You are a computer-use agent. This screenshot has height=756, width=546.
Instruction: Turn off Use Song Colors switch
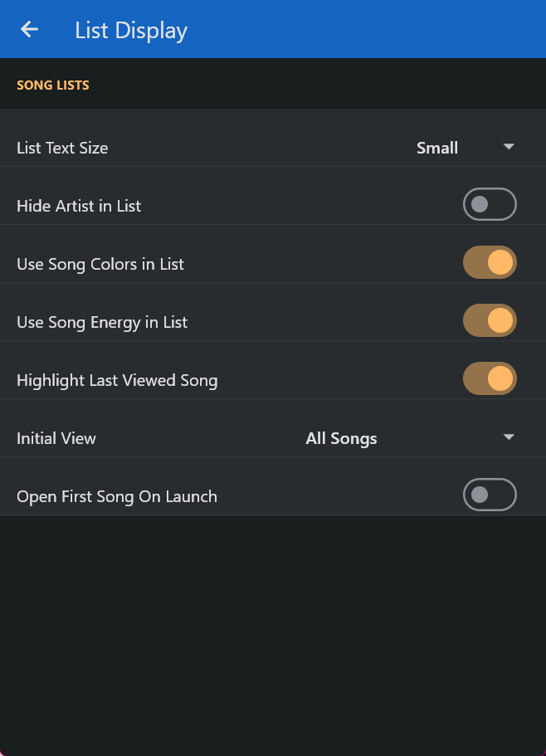click(490, 263)
